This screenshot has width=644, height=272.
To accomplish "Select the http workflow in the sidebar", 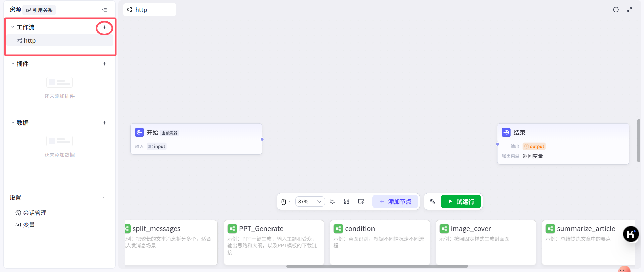I will 30,41.
